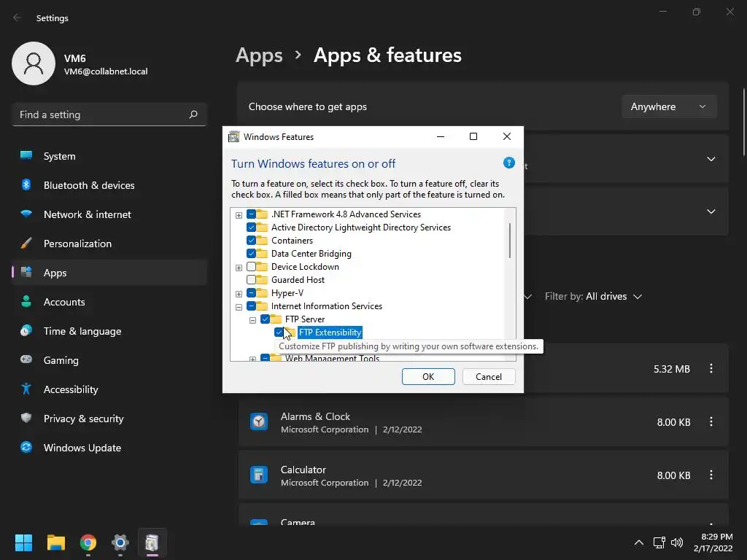Expand the Device Lockdown tree node

pos(239,268)
